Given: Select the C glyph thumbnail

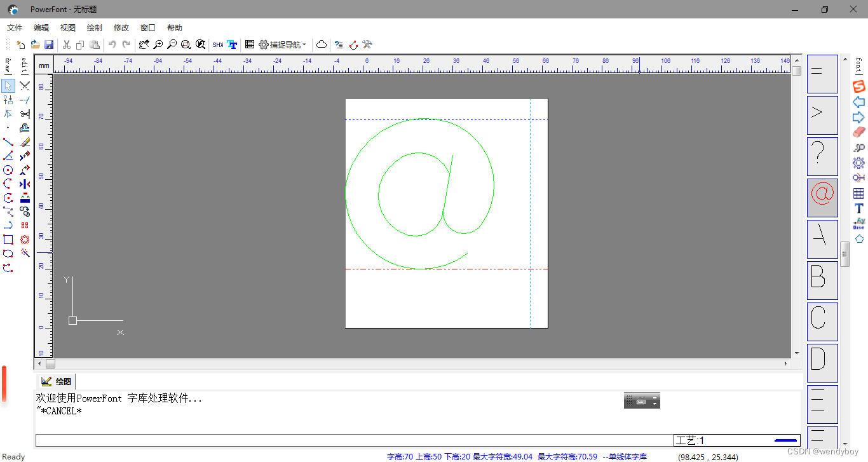Looking at the screenshot, I should (x=822, y=322).
